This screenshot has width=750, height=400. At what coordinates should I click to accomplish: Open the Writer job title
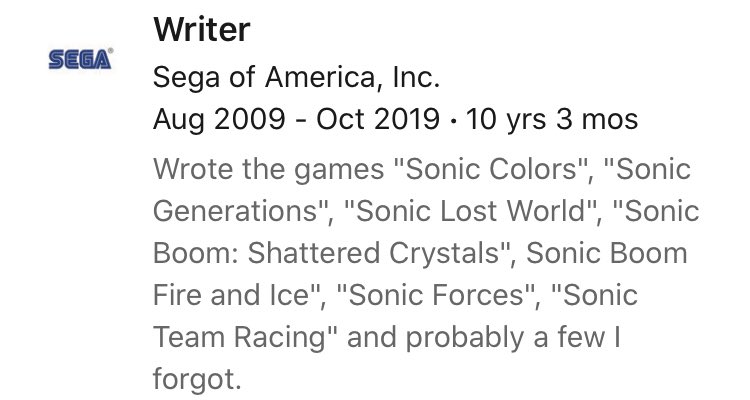pyautogui.click(x=201, y=31)
